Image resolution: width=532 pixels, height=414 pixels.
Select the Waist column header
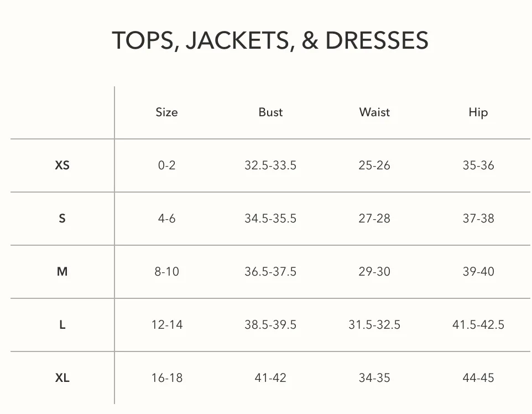click(x=374, y=112)
